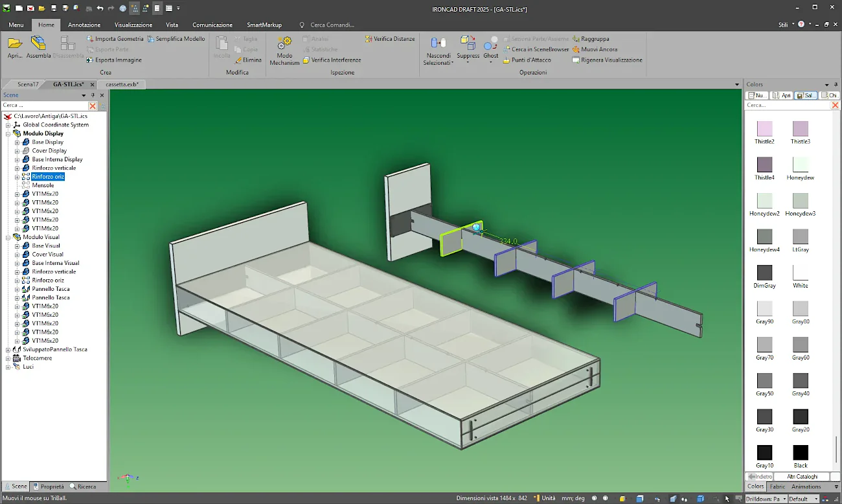The height and width of the screenshot is (504, 842).
Task: Click Cerca in SceneBrowser
Action: tap(540, 49)
